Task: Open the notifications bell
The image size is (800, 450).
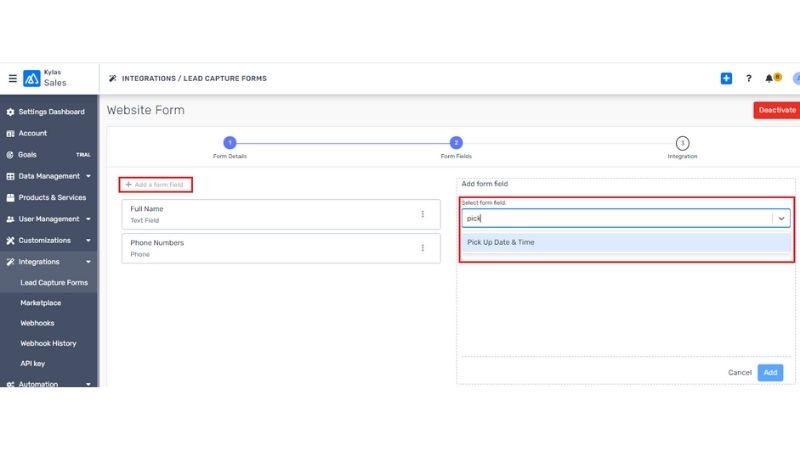Action: tap(769, 79)
